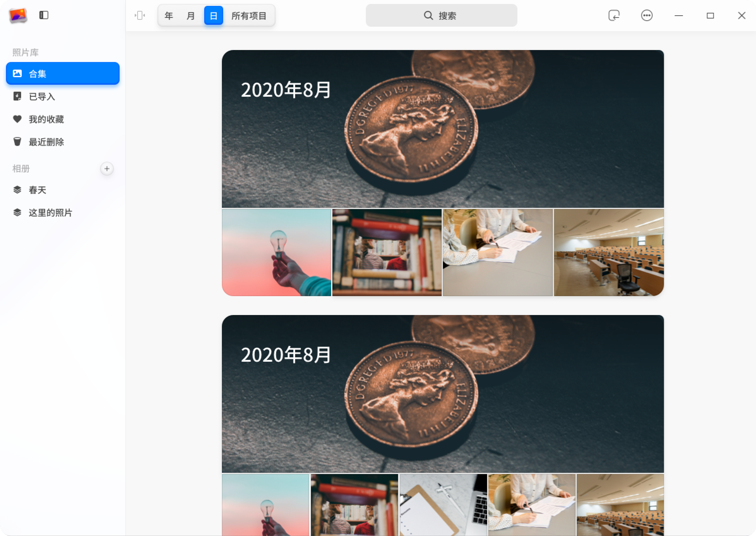Click the light bulb photo thumbnail
The width and height of the screenshot is (756, 536).
pos(277,252)
